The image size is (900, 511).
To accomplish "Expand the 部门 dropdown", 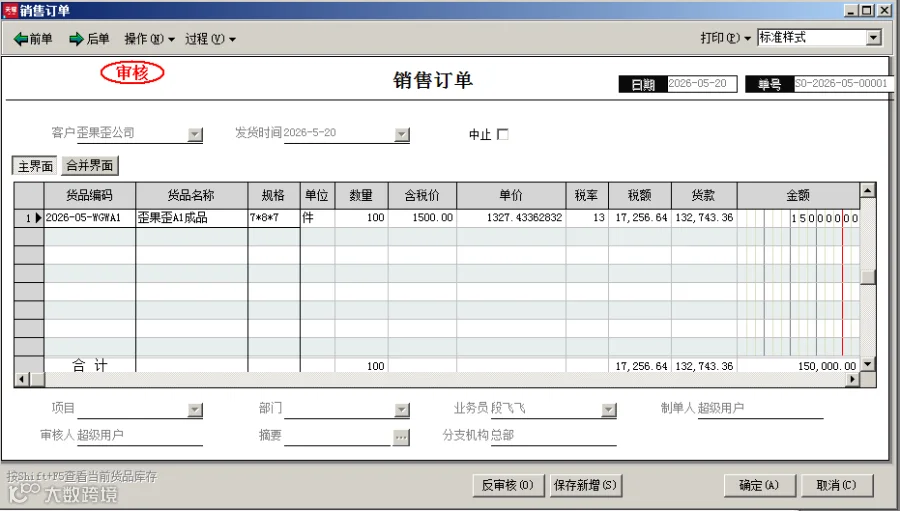I will click(x=402, y=409).
